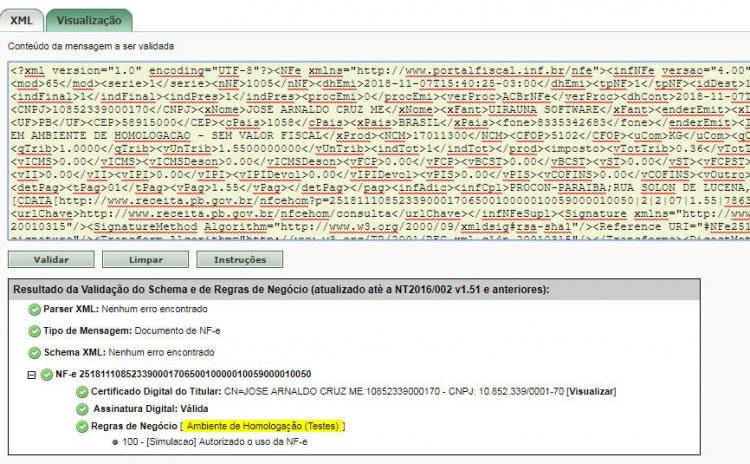Collapse the NF-e tree node
Screen dimensions: 750x464
point(32,375)
